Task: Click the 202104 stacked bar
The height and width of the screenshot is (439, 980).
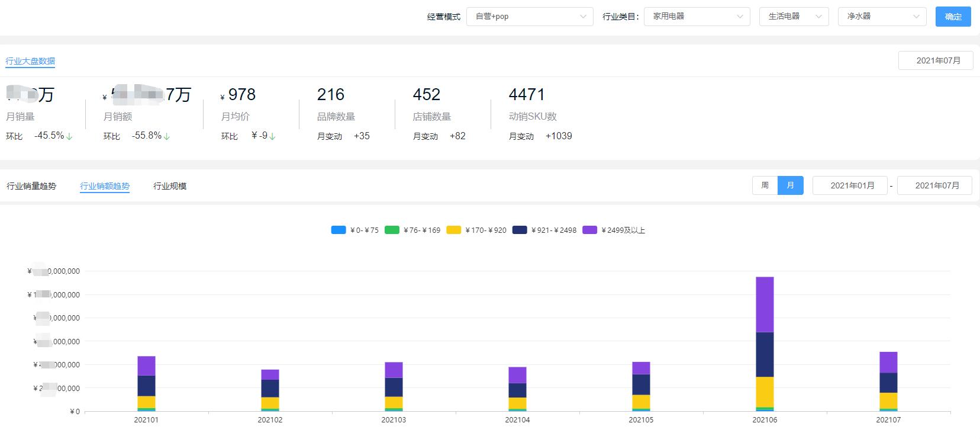Action: 517,389
